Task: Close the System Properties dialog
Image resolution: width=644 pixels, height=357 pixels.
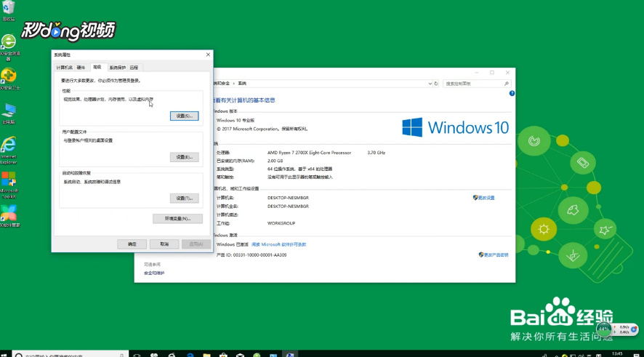Action: tap(208, 55)
